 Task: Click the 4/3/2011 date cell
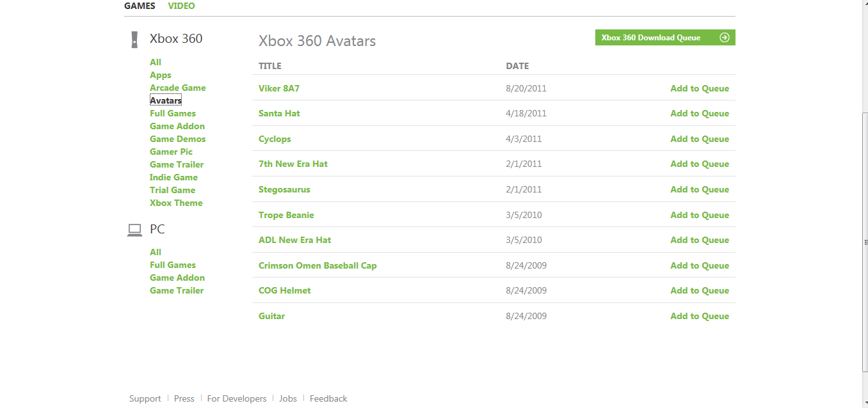pos(524,139)
